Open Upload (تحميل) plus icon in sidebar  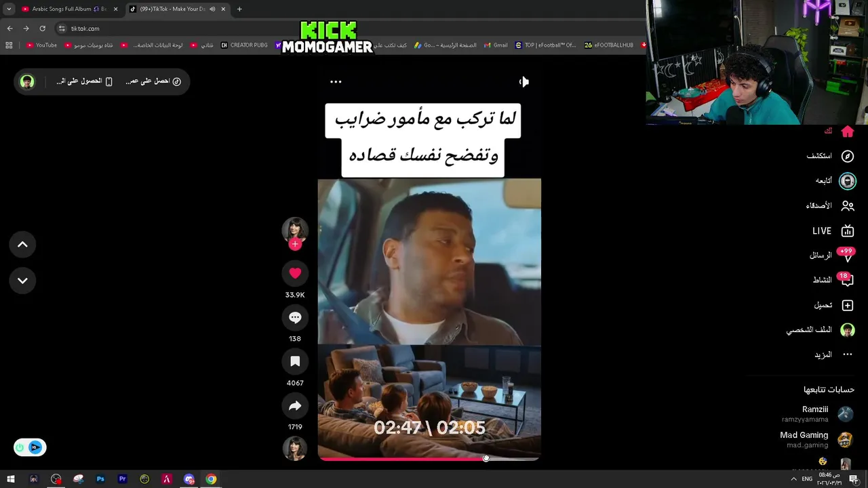(x=834, y=305)
